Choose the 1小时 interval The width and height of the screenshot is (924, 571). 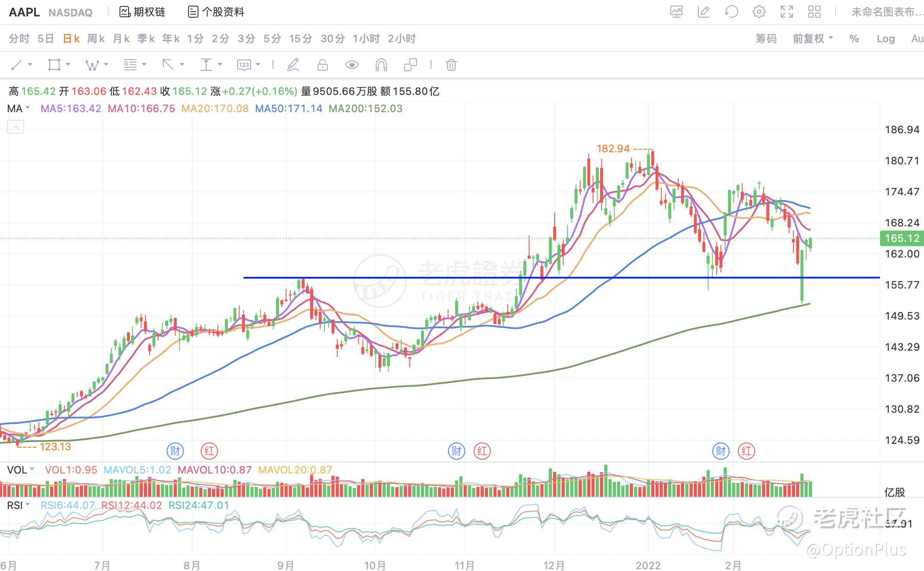366,39
